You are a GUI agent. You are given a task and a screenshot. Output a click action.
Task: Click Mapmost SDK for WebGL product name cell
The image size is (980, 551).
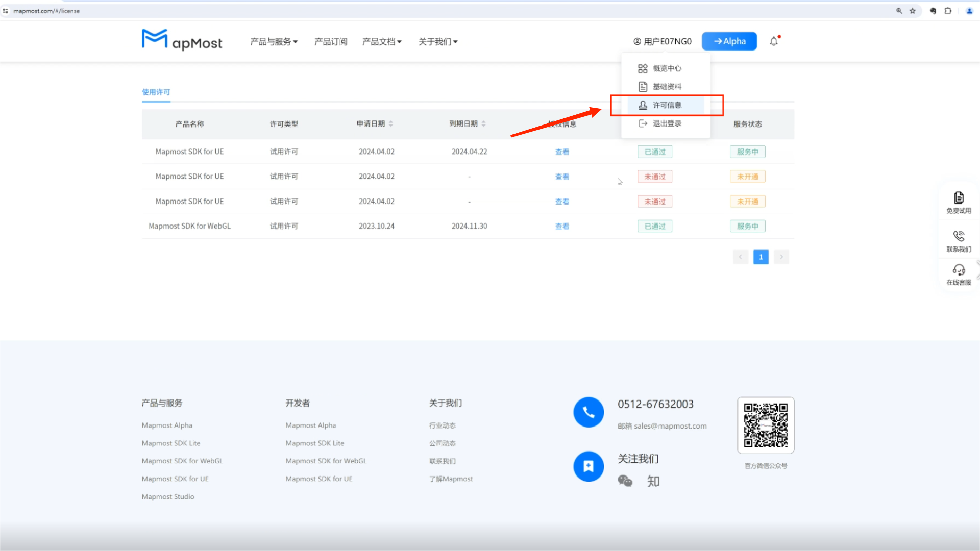coord(190,226)
